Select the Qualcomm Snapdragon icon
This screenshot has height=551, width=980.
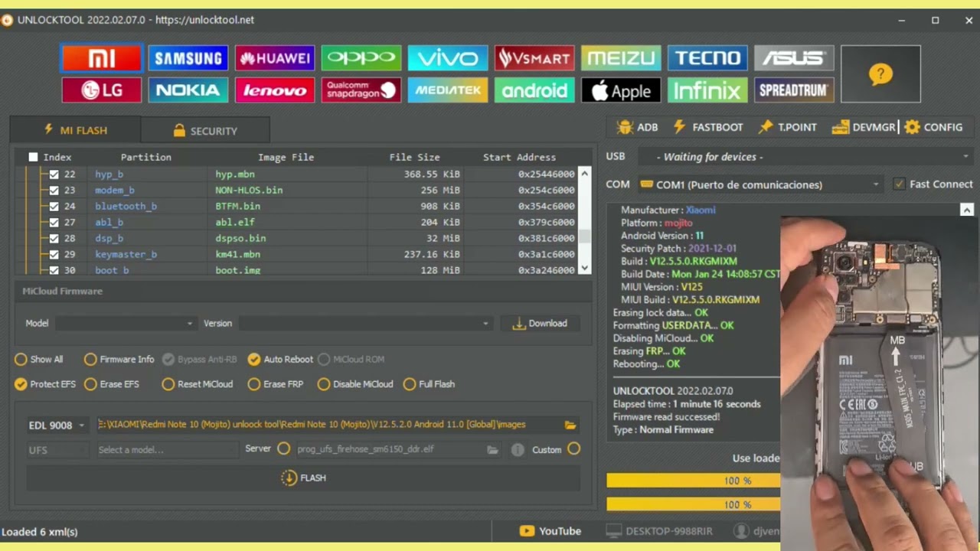tap(361, 90)
